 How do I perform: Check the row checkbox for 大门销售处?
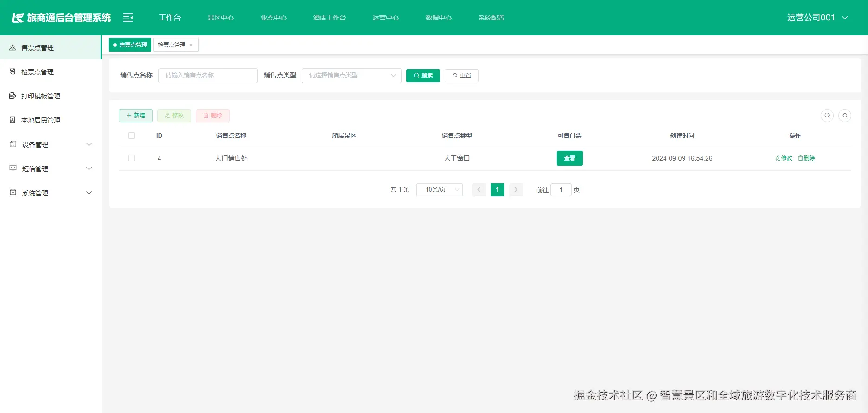[x=132, y=158]
